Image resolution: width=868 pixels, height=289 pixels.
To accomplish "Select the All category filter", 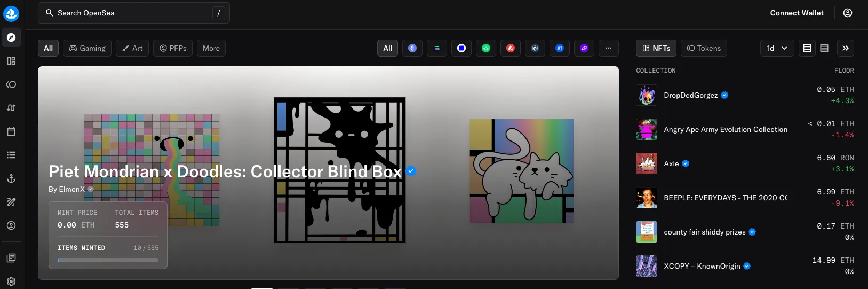I will point(48,48).
